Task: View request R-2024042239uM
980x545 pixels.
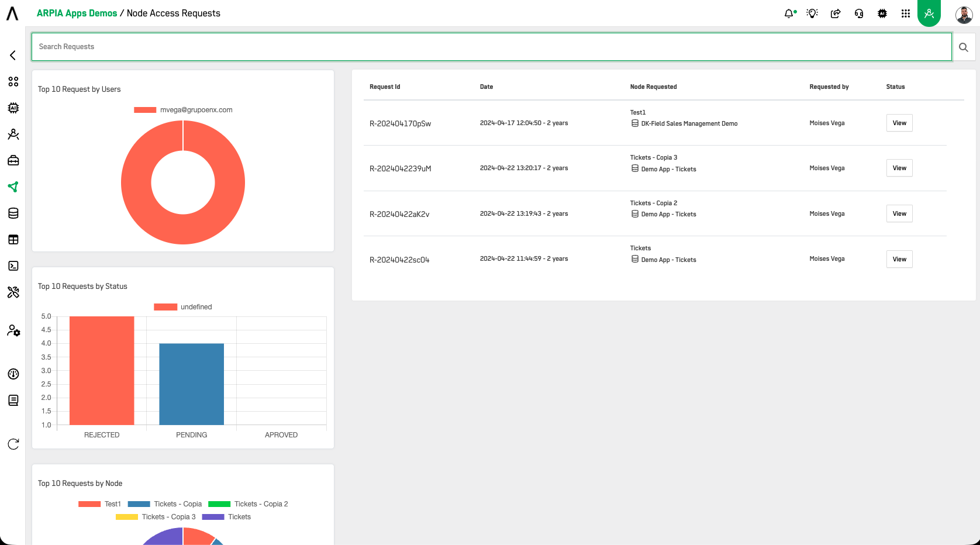Action: pos(899,168)
